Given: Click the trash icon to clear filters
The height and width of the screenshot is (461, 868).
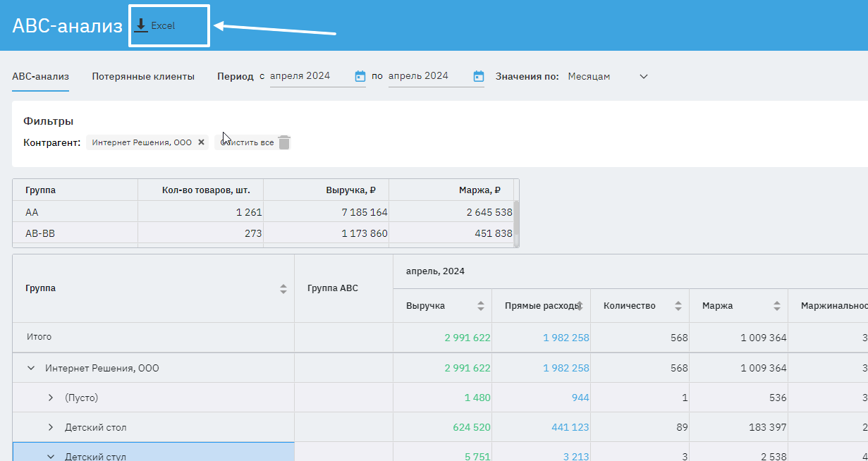Looking at the screenshot, I should coord(284,142).
